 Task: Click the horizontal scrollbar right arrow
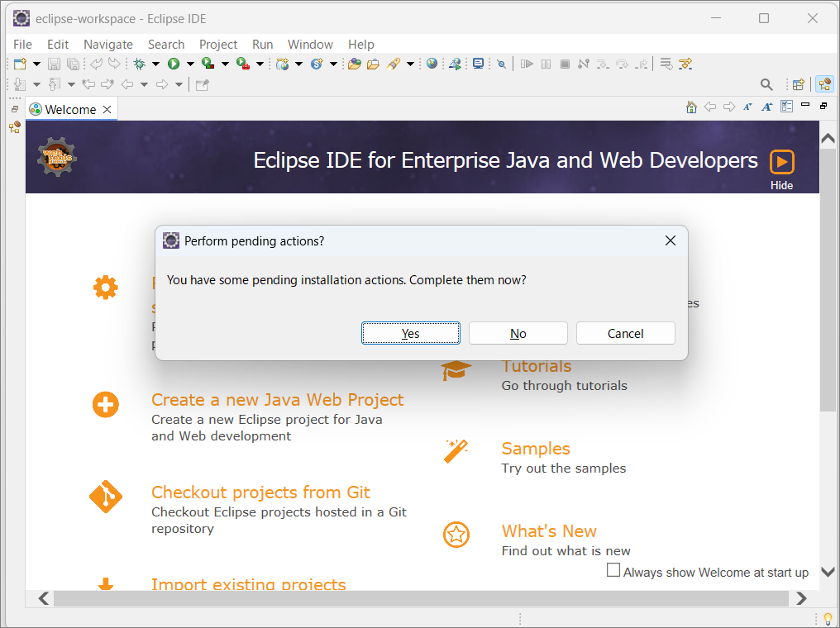[801, 598]
